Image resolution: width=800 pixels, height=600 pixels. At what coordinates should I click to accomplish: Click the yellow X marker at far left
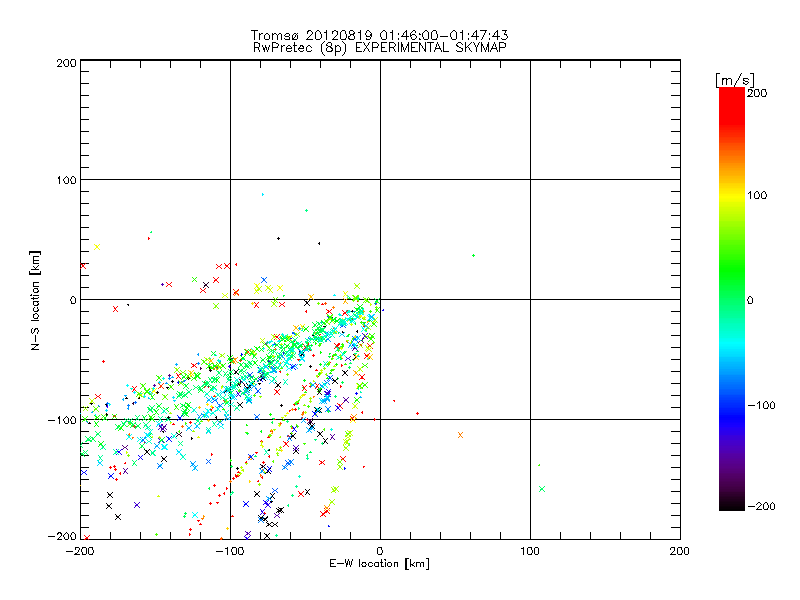point(97,247)
